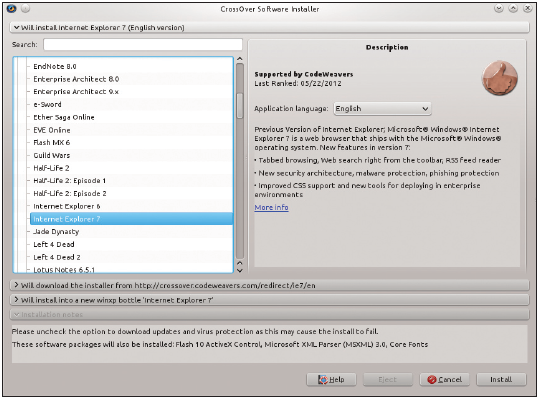Click the Install button
The width and height of the screenshot is (540, 400).
tap(501, 379)
